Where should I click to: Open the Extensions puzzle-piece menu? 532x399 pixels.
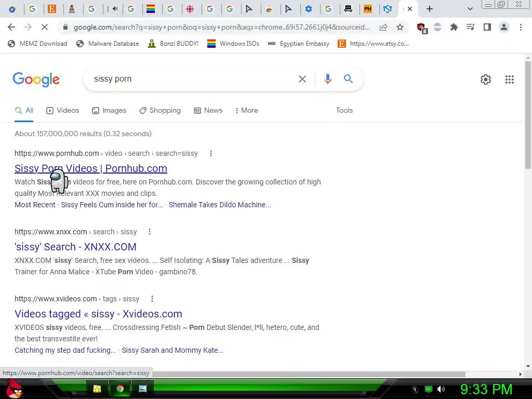[454, 27]
